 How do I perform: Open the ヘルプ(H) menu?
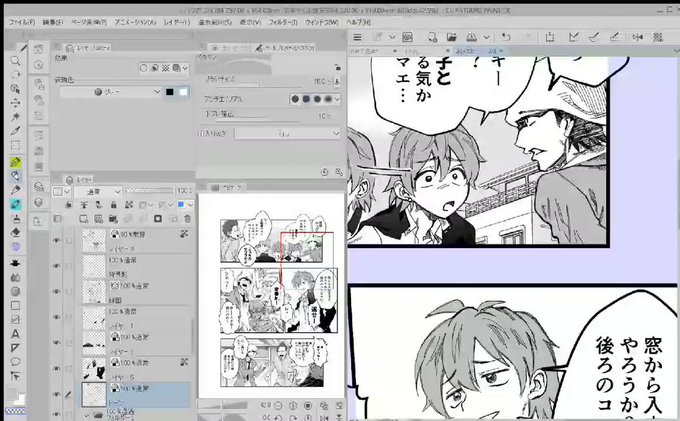click(x=358, y=22)
